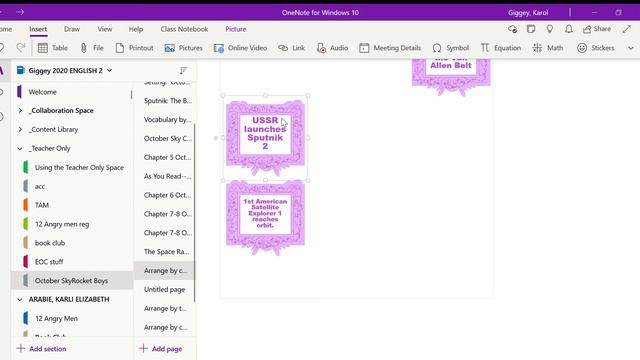Viewport: 640px width, 360px height.
Task: Expand the _Collaboration Space section group
Action: pos(20,111)
